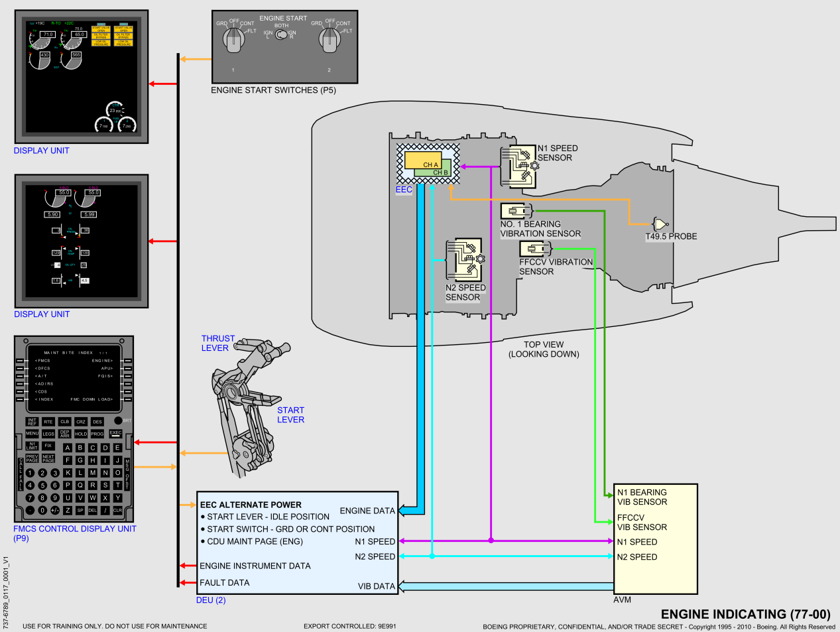Click the AVM box

click(655, 538)
